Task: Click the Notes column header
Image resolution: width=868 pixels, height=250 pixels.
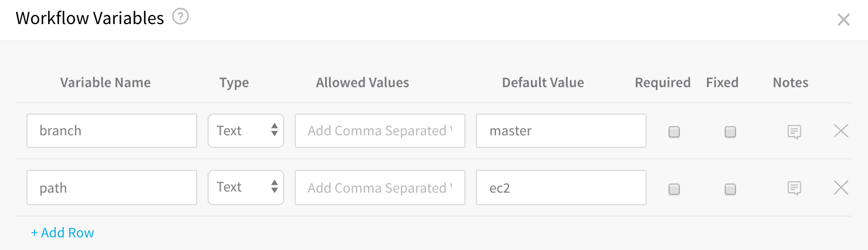Action: click(791, 83)
